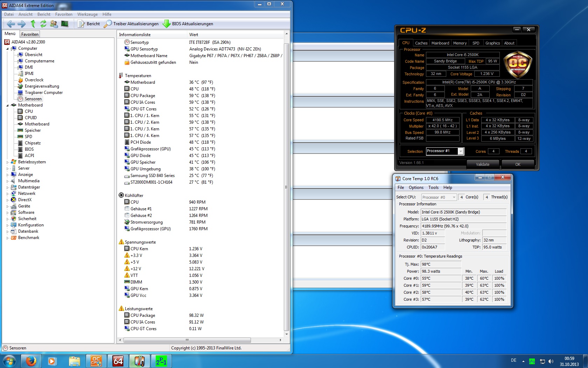Open the Processor #1 selection dropdown in CPU-Z
The image size is (588, 368).
click(461, 151)
